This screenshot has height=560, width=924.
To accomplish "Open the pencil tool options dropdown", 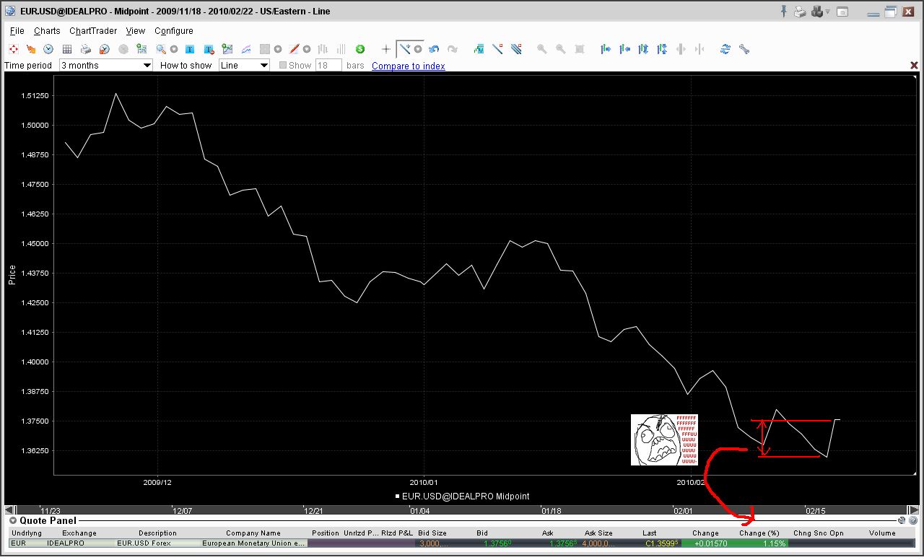I will (306, 49).
